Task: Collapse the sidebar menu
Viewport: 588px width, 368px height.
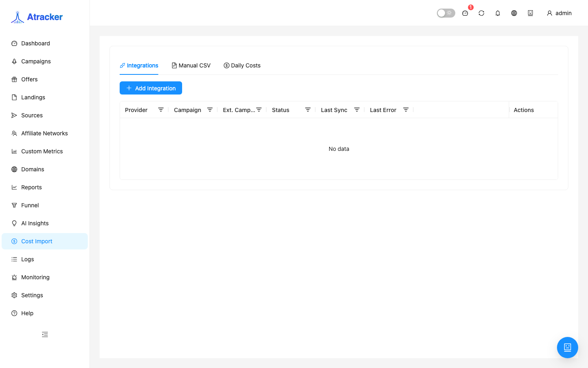Action: (45, 334)
